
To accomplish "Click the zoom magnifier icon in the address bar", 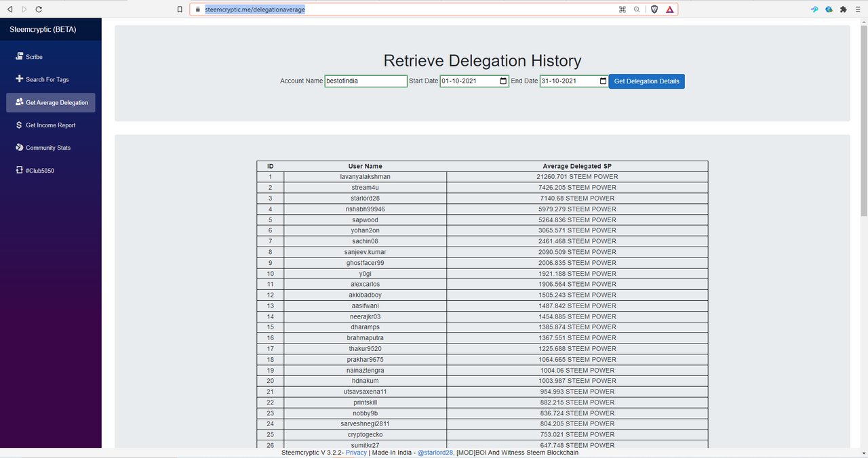I will 637,9.
